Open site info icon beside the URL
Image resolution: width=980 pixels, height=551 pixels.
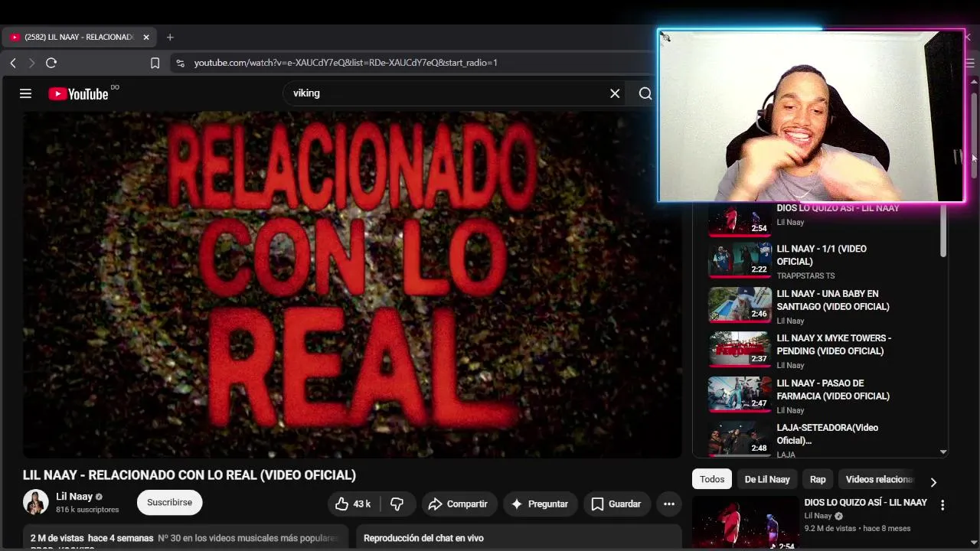(x=180, y=63)
